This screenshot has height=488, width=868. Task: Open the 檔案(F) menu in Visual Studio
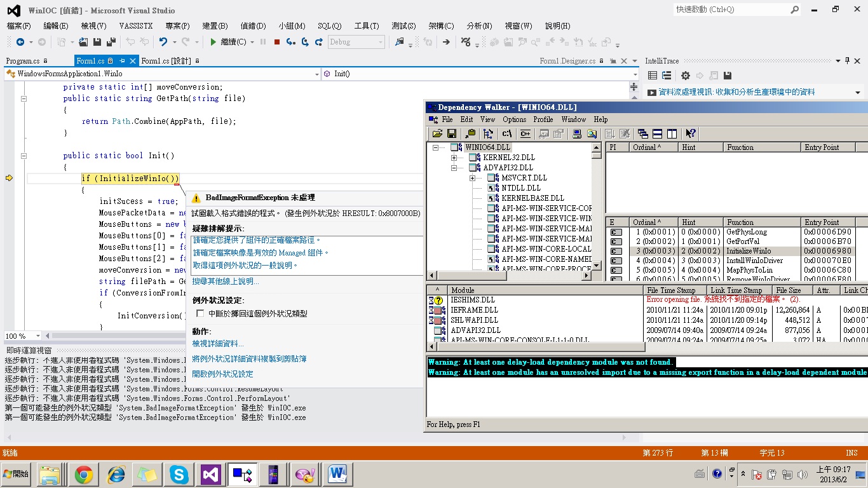(x=18, y=26)
